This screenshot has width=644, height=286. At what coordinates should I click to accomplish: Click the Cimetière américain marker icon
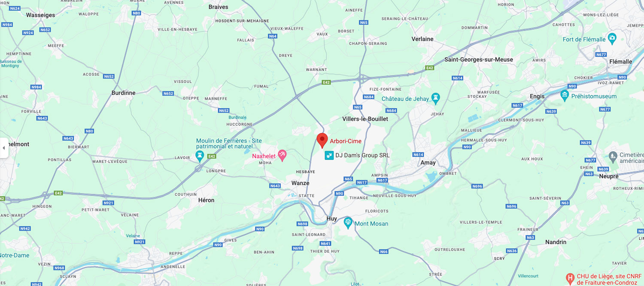point(613,156)
